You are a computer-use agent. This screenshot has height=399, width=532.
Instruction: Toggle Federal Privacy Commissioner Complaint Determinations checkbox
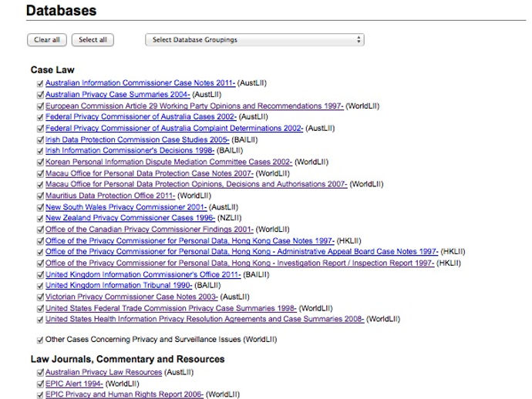point(40,129)
